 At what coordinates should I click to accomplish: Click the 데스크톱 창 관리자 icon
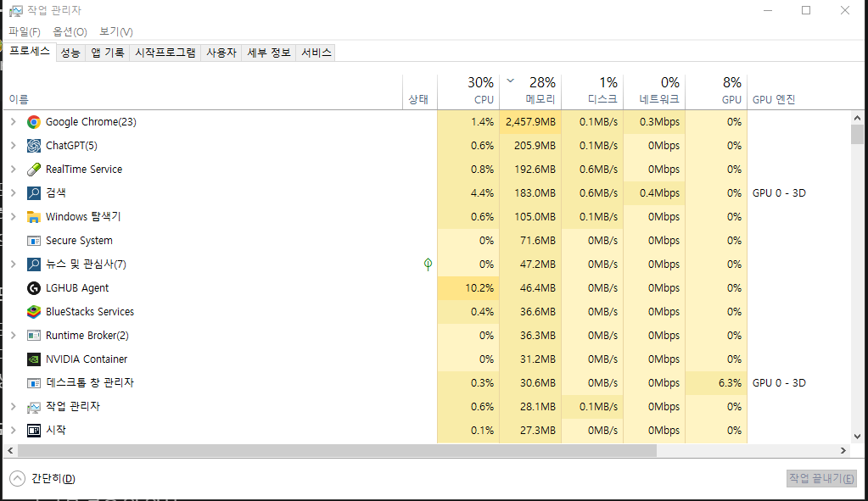34,382
